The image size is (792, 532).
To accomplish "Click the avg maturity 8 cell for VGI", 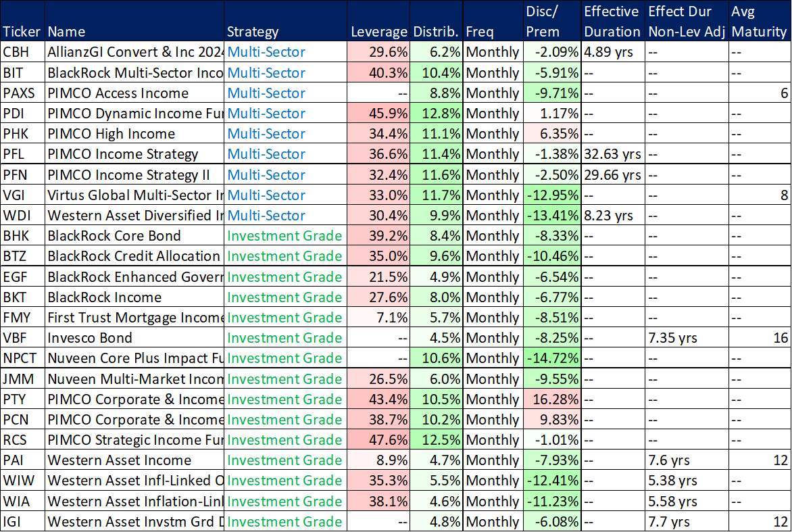I will pos(759,195).
